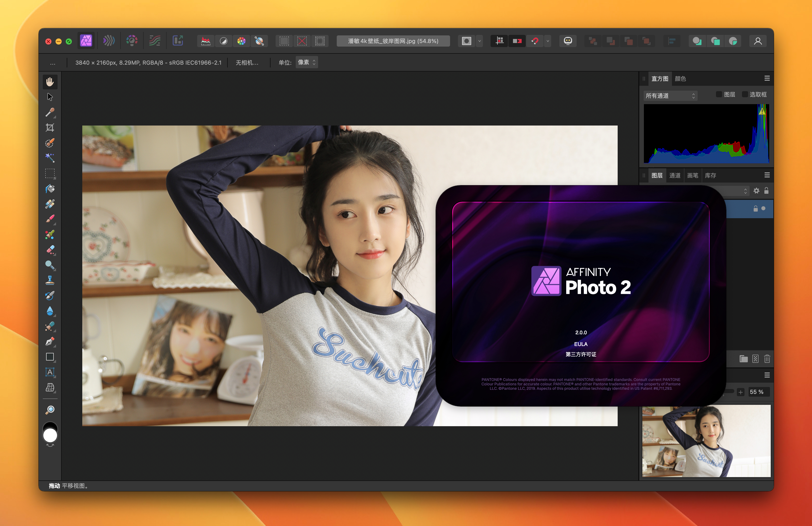Click navigator zoom-in plus button
This screenshot has height=526, width=812.
click(740, 392)
